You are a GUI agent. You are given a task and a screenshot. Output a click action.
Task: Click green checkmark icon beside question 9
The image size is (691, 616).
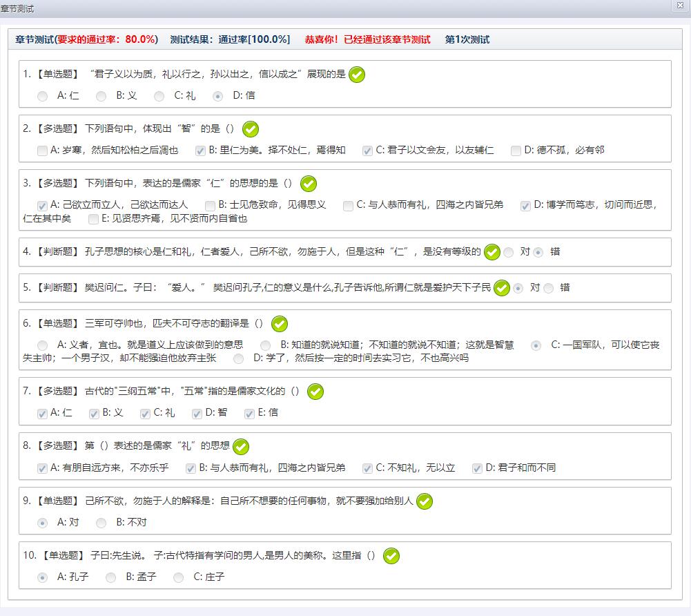pos(425,501)
